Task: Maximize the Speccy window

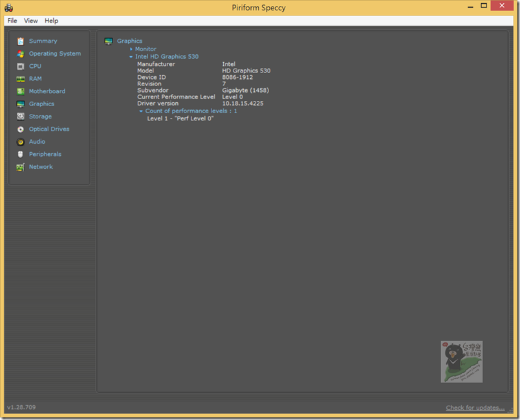Action: click(484, 6)
